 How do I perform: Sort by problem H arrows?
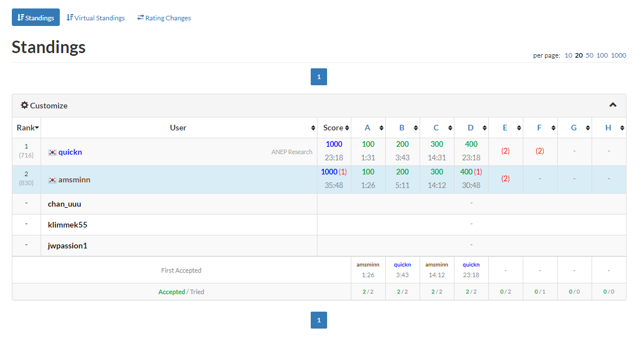[622, 128]
